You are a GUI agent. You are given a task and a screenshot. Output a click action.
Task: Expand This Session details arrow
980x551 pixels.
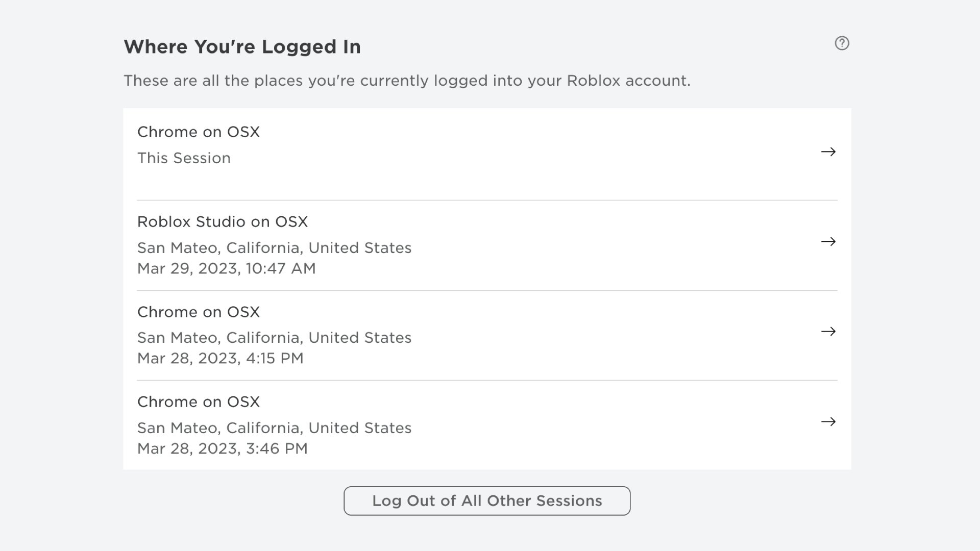pos(828,151)
